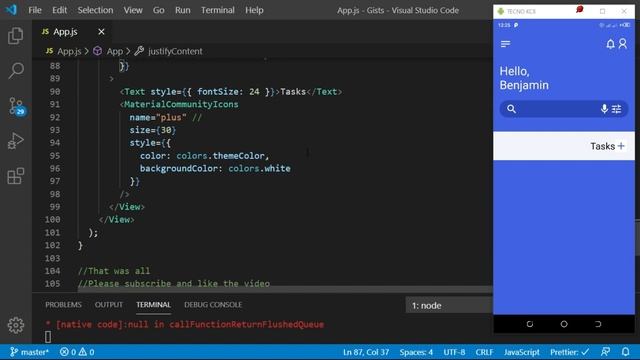Image resolution: width=640 pixels, height=360 pixels.
Task: Click the UTF-8 encoding indicator
Action: pyautogui.click(x=454, y=352)
